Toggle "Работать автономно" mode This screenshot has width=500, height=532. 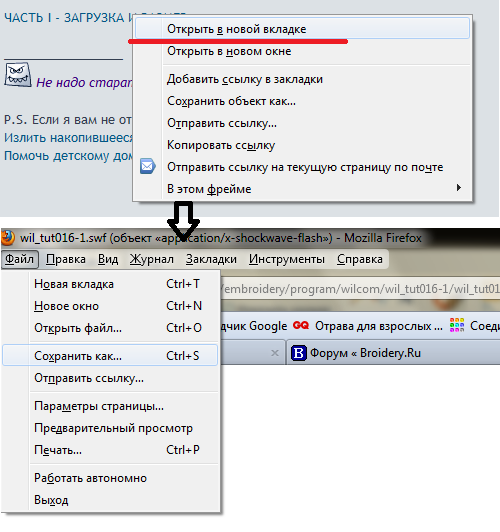91,478
